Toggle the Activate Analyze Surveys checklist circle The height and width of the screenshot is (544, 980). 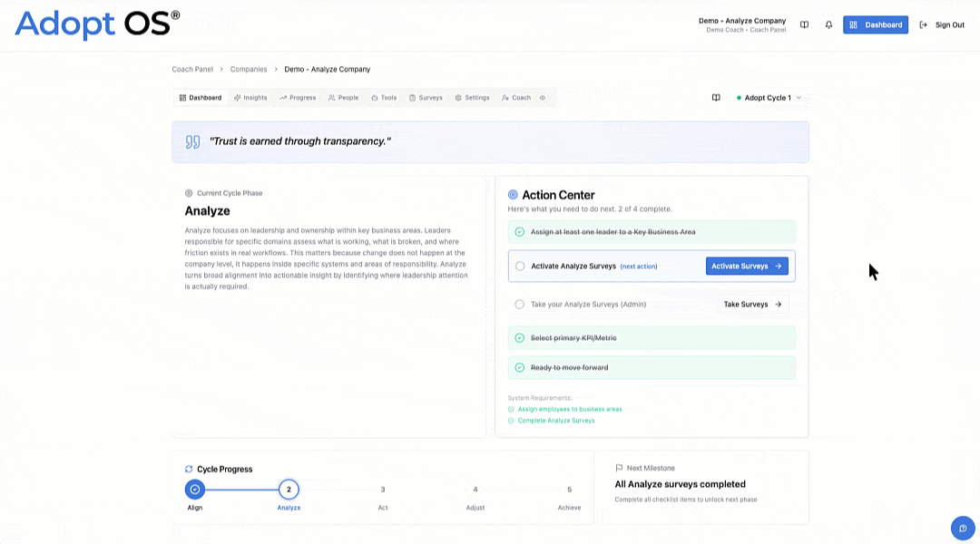click(518, 266)
